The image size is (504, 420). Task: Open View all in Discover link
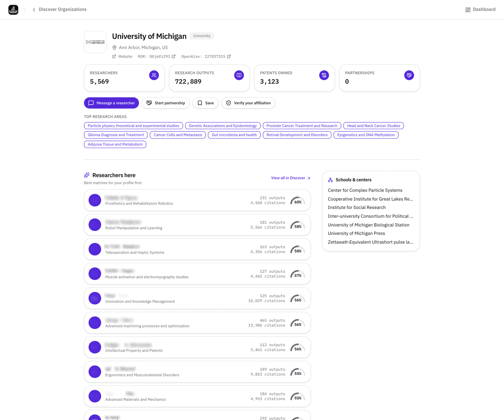[x=291, y=178]
